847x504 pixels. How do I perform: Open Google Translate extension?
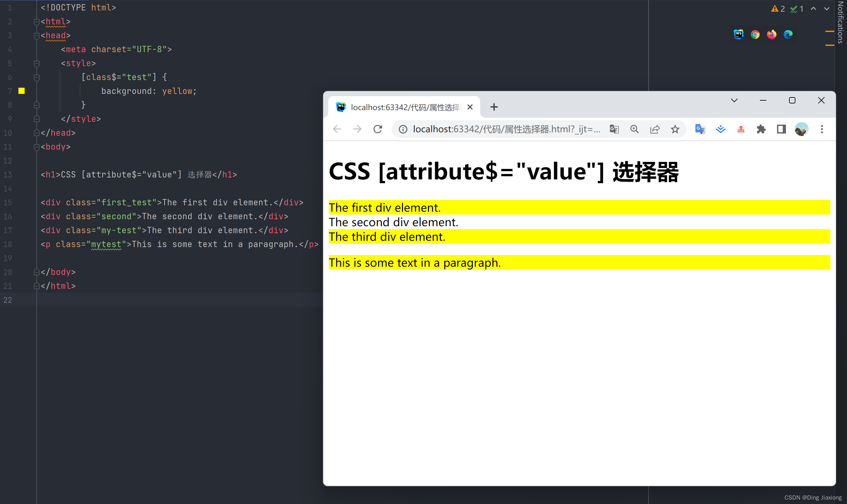click(x=700, y=129)
